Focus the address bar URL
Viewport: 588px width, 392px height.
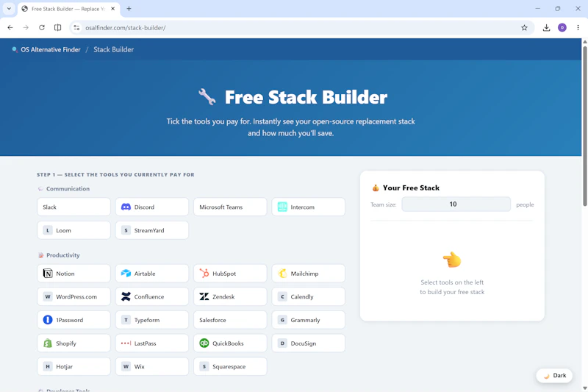pos(125,28)
